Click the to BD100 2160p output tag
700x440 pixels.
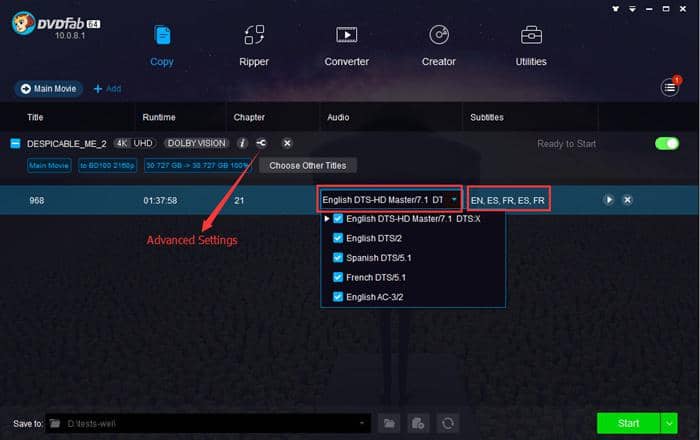pyautogui.click(x=108, y=166)
